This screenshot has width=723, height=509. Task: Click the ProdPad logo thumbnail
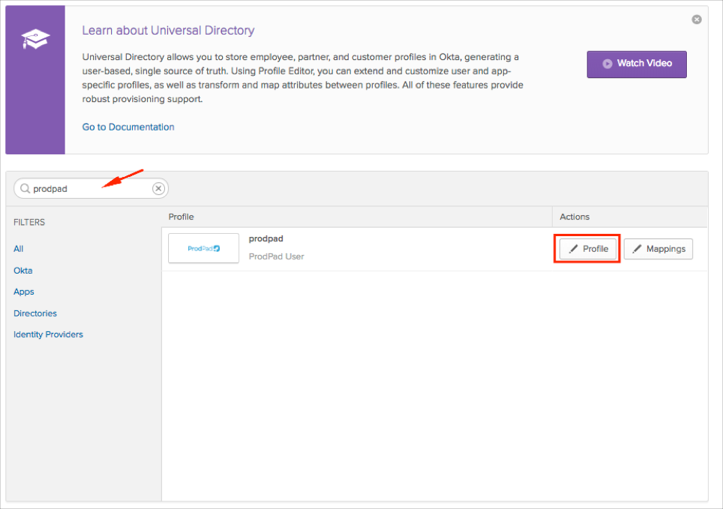coord(204,248)
